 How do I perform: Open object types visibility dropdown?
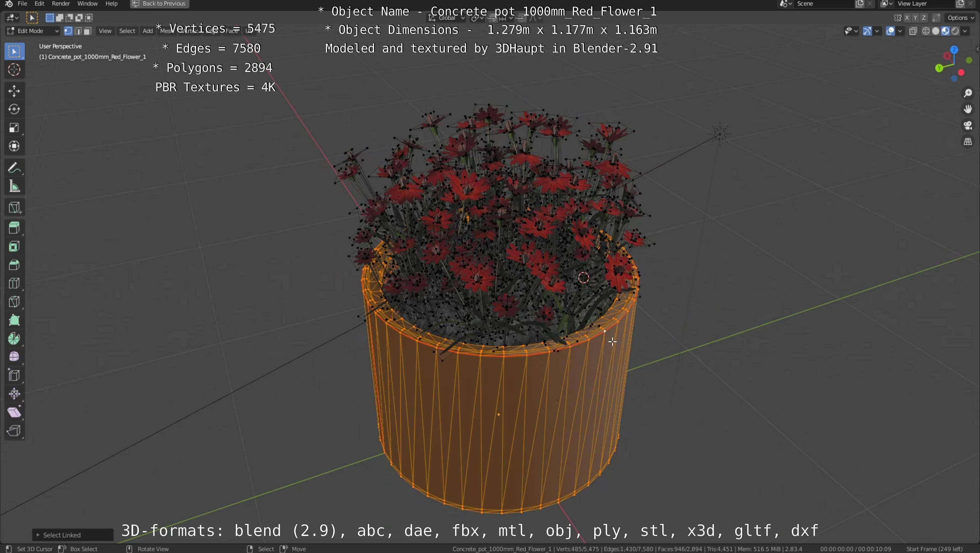(x=851, y=31)
